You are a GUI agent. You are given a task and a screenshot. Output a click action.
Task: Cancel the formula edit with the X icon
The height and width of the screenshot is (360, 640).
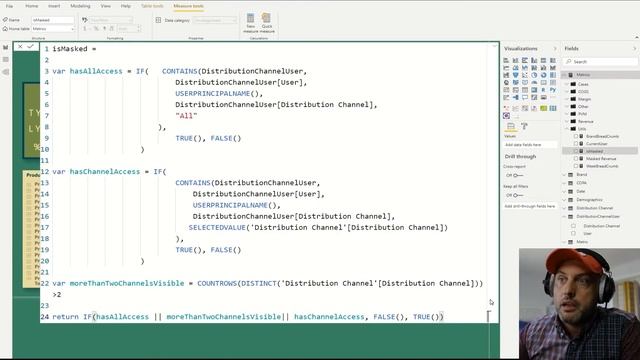[x=20, y=47]
